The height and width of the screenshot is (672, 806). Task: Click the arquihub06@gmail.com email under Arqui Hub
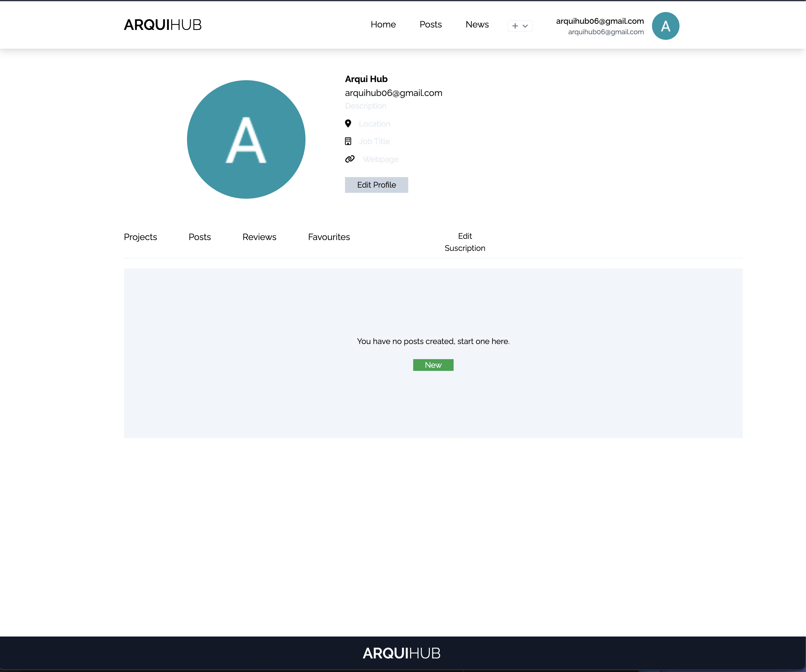click(x=393, y=93)
